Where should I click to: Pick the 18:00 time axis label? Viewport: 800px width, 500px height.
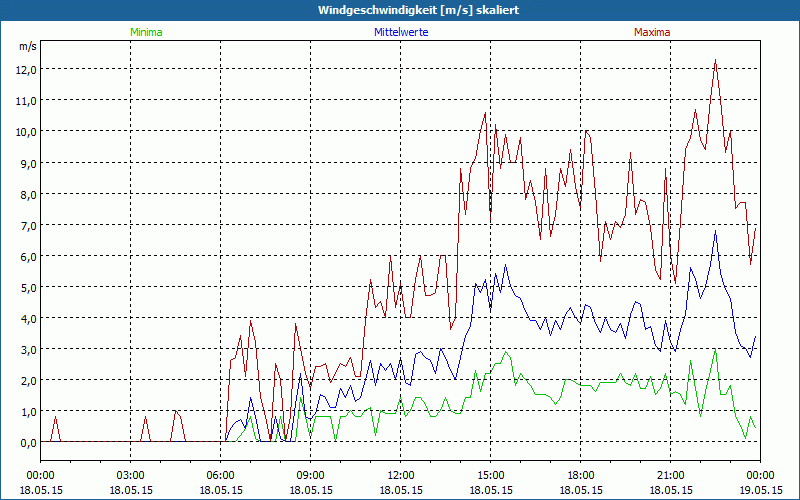580,475
